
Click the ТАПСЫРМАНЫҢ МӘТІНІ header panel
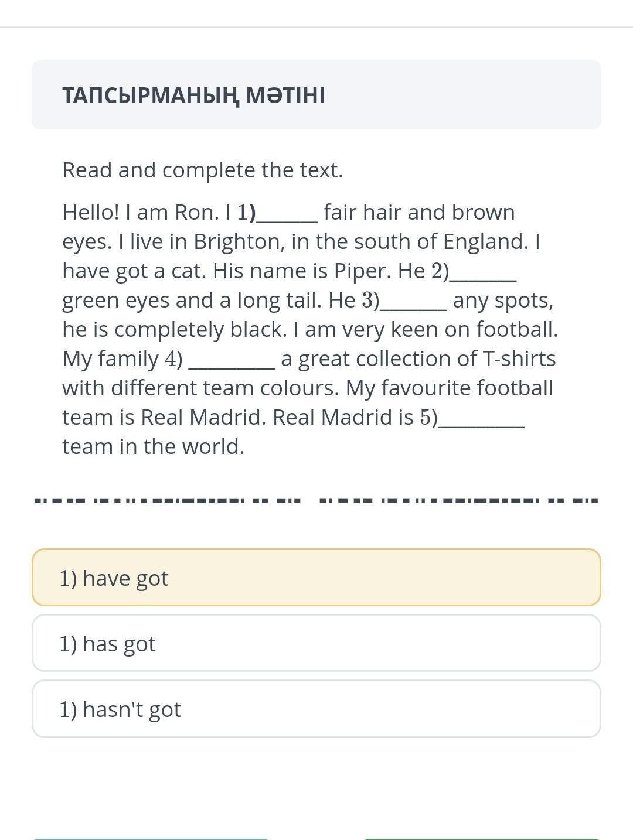[x=316, y=94]
